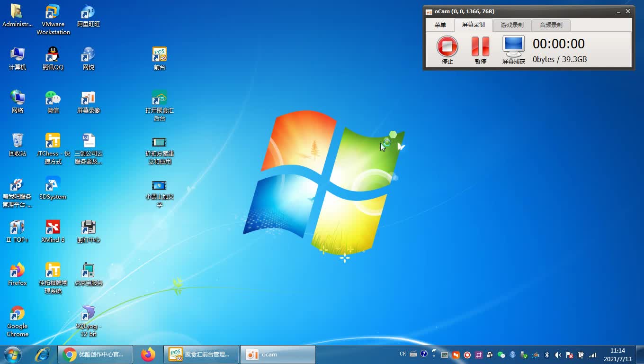
Task: Expand language bar options arrow
Action: click(434, 356)
